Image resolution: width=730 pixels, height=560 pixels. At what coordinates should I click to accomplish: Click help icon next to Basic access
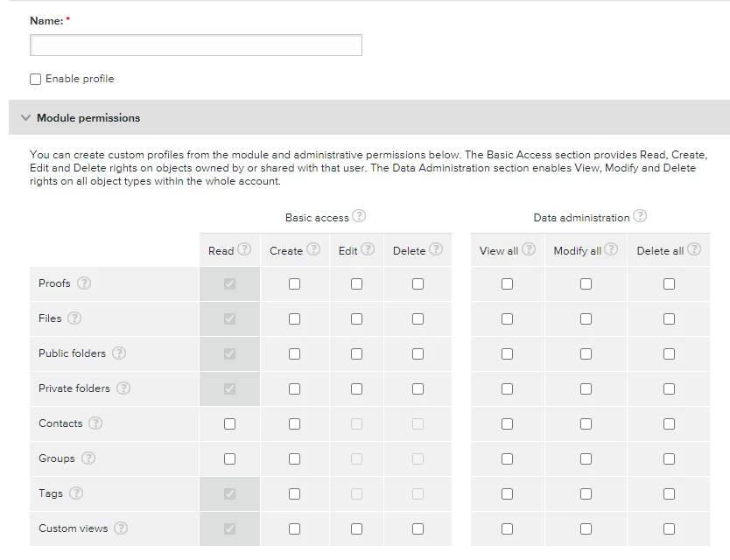(359, 216)
